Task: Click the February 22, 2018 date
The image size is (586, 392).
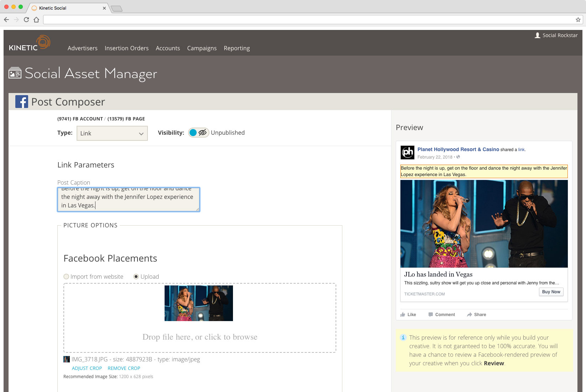Action: tap(435, 157)
